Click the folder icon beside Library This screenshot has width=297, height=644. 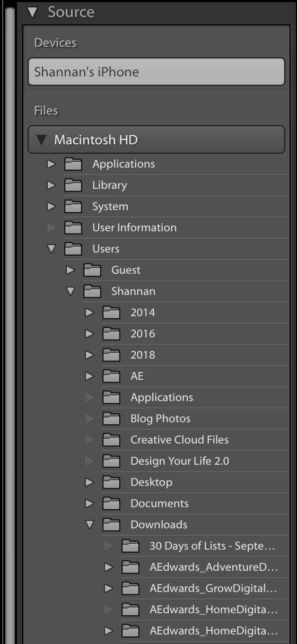click(x=73, y=185)
